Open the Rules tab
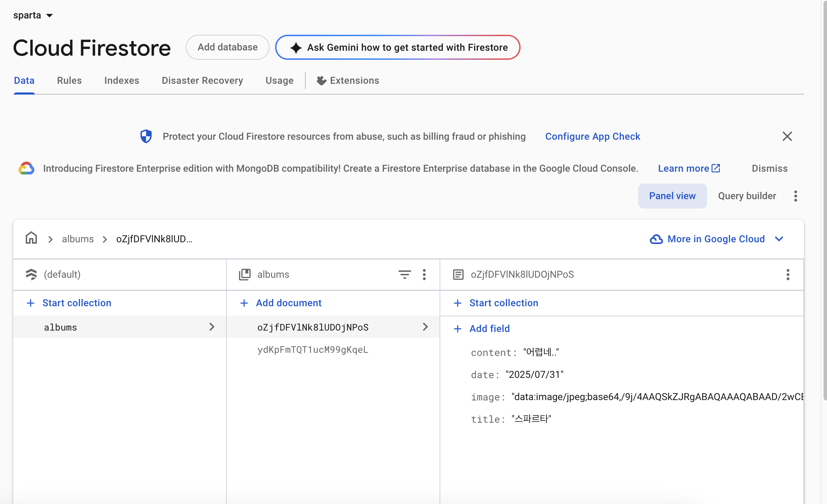827x504 pixels. pyautogui.click(x=69, y=81)
